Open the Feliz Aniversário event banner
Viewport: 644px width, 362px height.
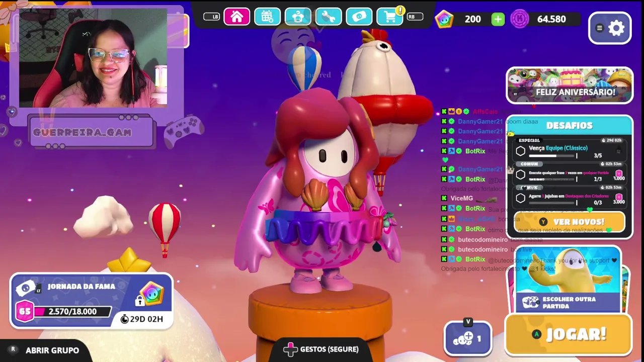570,86
